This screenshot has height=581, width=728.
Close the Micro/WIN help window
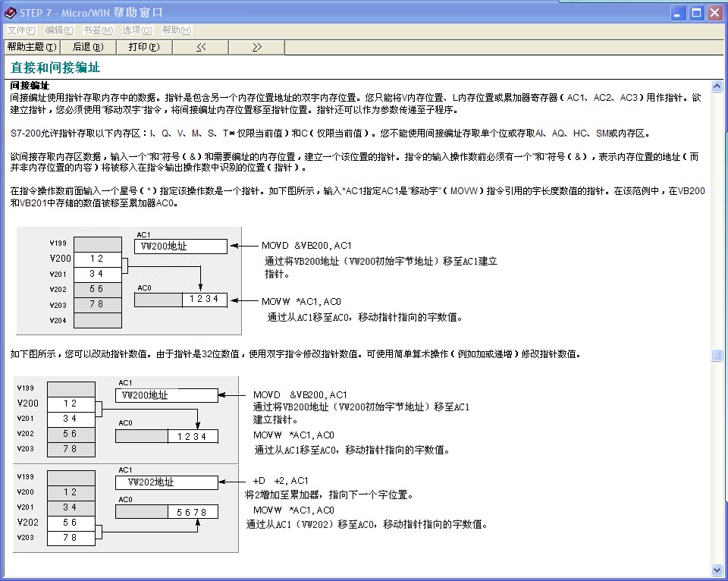[x=715, y=13]
